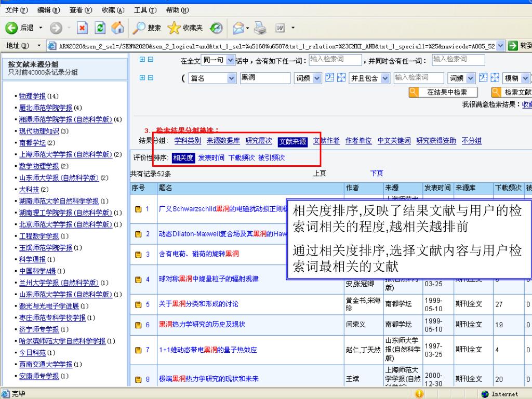Go to home page via house icon
Image resolution: width=532 pixels, height=399 pixels.
coord(118,28)
